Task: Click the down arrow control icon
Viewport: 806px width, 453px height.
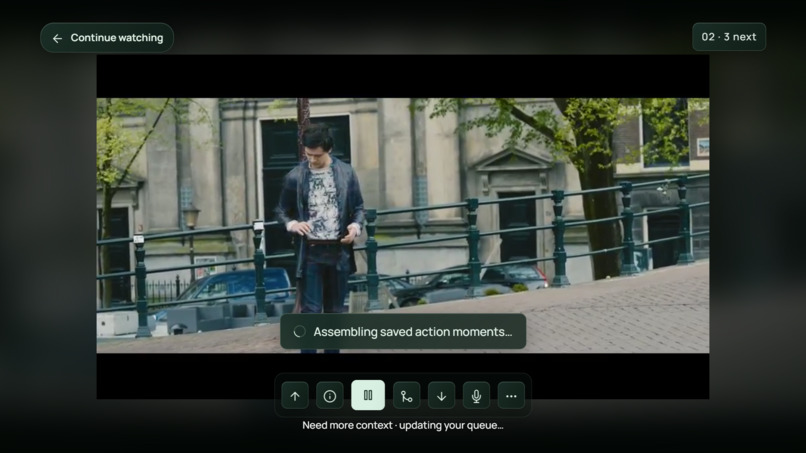Action: [x=442, y=396]
